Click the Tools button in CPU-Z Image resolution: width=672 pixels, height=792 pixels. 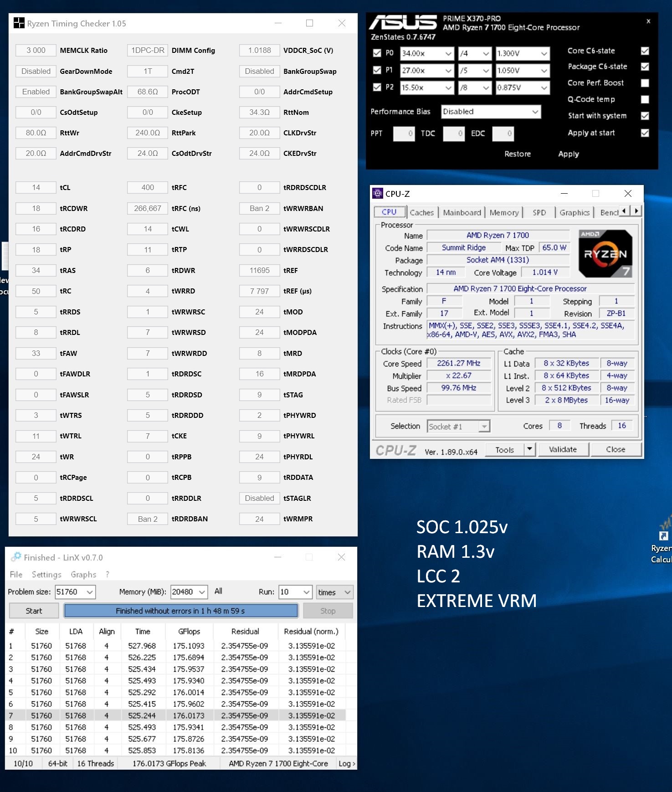point(505,449)
